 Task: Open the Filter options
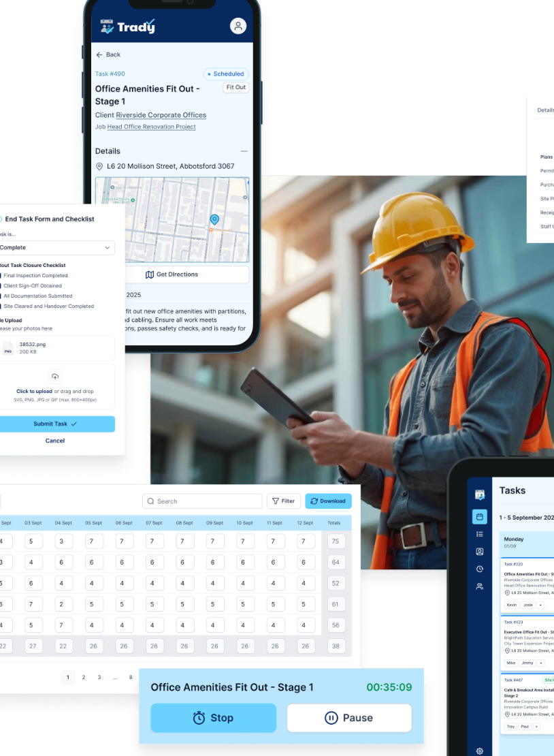pyautogui.click(x=284, y=501)
